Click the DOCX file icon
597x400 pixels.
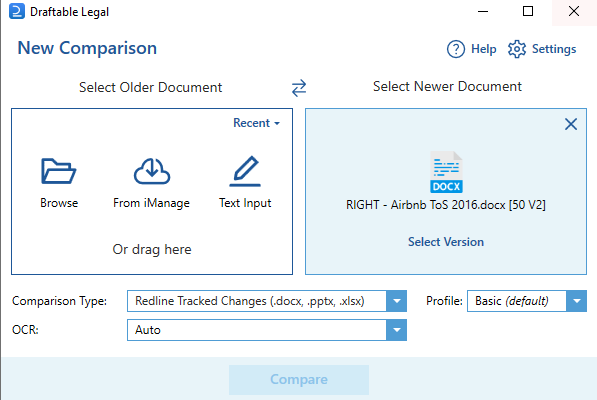[446, 172]
